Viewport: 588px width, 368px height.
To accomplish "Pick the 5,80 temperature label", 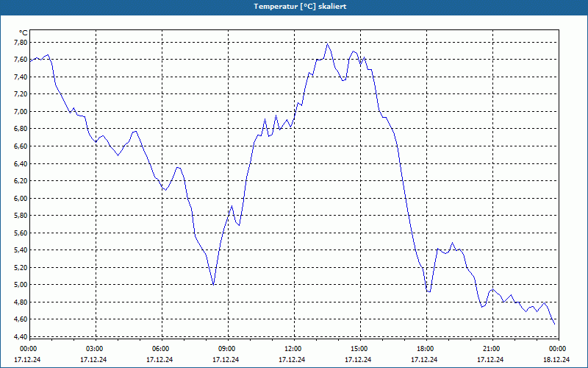I will pyautogui.click(x=21, y=216).
